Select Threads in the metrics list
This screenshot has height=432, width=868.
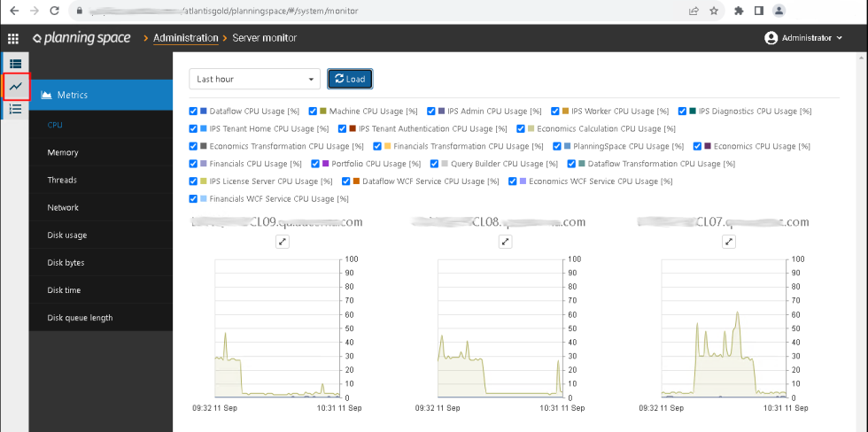click(x=101, y=180)
